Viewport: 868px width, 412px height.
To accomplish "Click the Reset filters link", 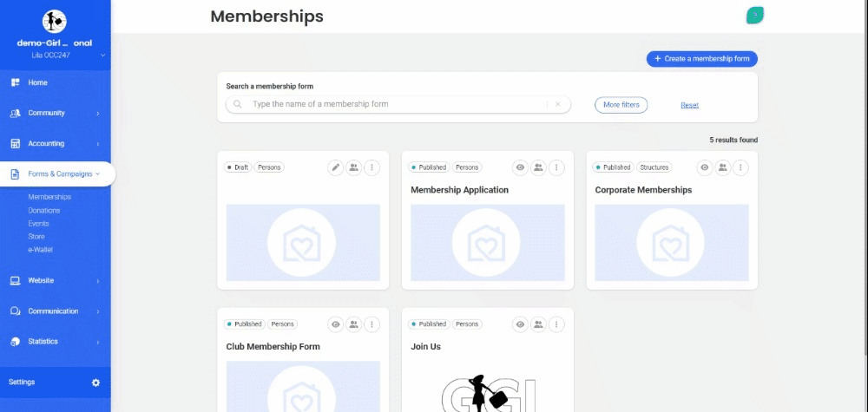I will (x=689, y=105).
